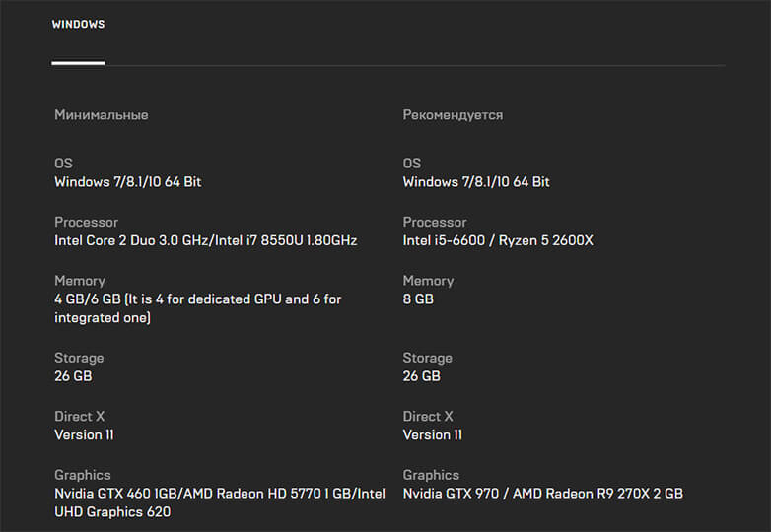Click the Nvidia GTX 970 graphics text
Screen dimensions: 771x532
[x=543, y=494]
